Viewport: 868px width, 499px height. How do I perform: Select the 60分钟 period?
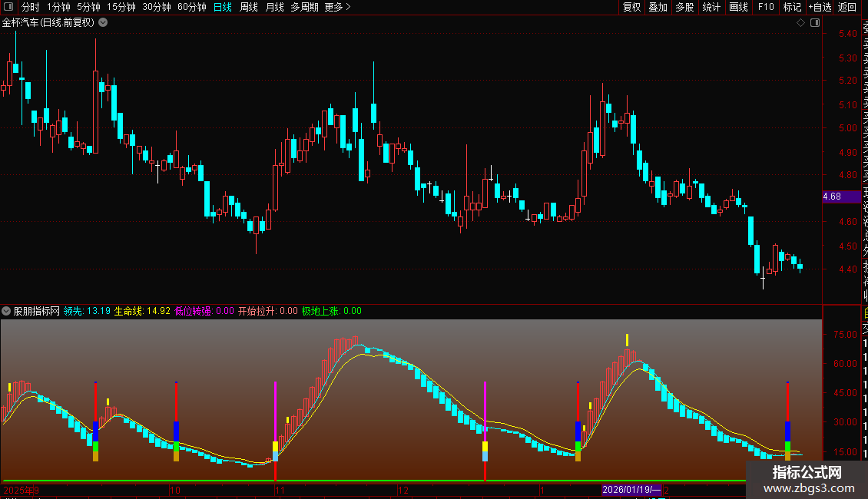pyautogui.click(x=192, y=7)
